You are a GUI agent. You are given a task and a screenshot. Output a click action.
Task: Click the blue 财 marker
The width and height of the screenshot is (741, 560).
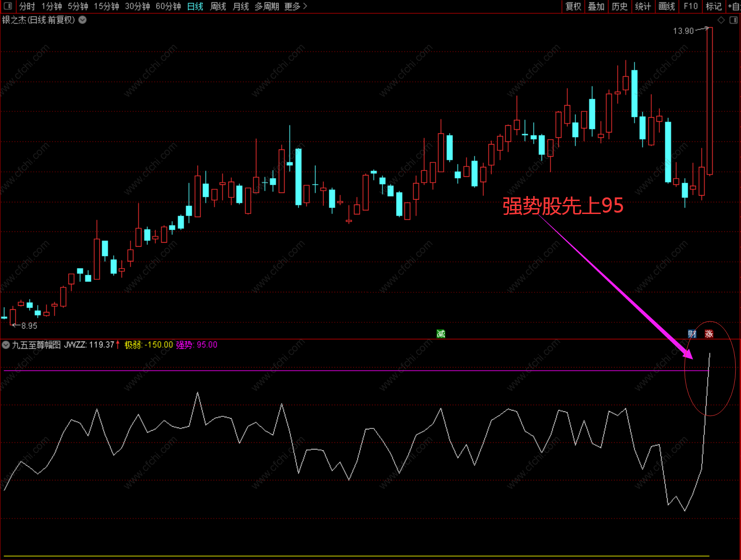(x=692, y=333)
